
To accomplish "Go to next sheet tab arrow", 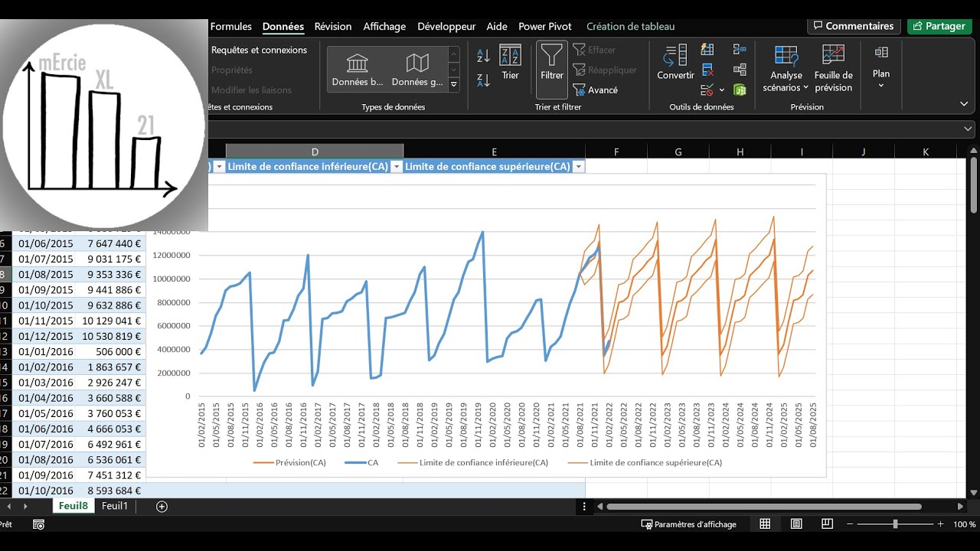I will pyautogui.click(x=25, y=506).
